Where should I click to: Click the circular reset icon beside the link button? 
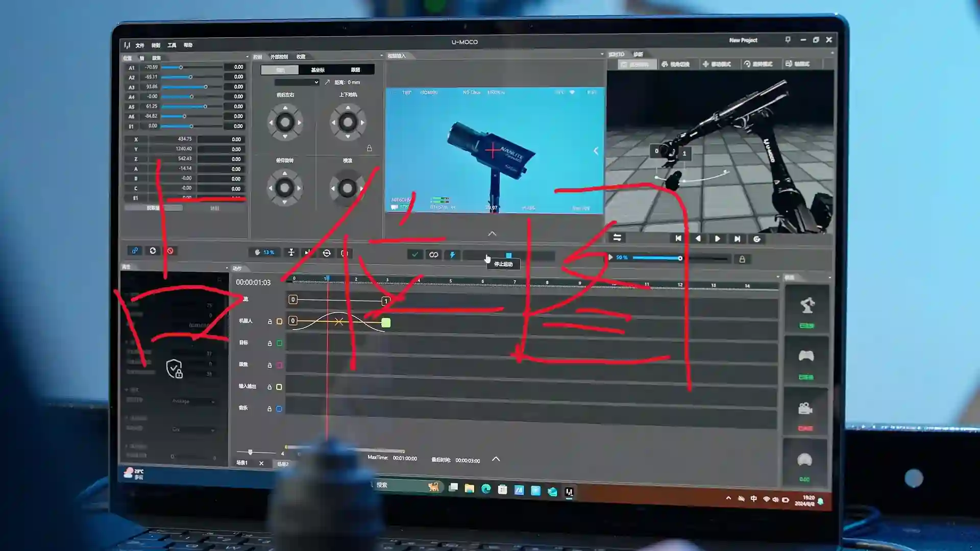(153, 251)
